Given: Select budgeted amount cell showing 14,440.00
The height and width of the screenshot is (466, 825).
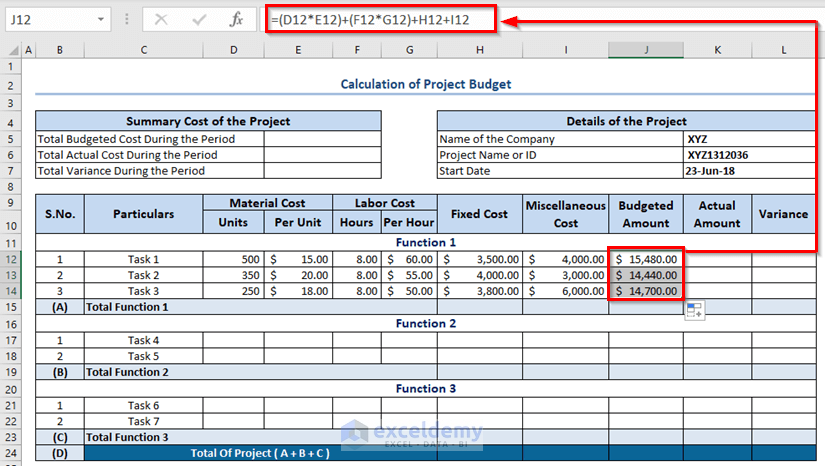Looking at the screenshot, I should pyautogui.click(x=646, y=275).
